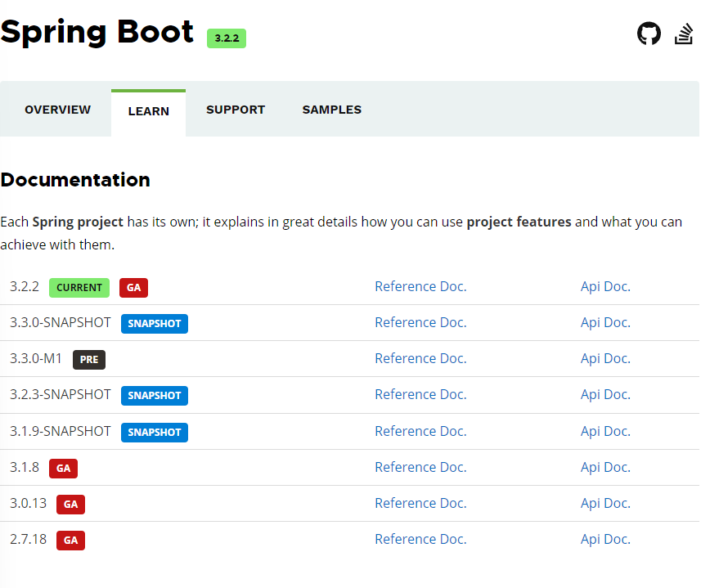
Task: Open Reference Doc. for version 2.7.18
Action: pyautogui.click(x=420, y=539)
